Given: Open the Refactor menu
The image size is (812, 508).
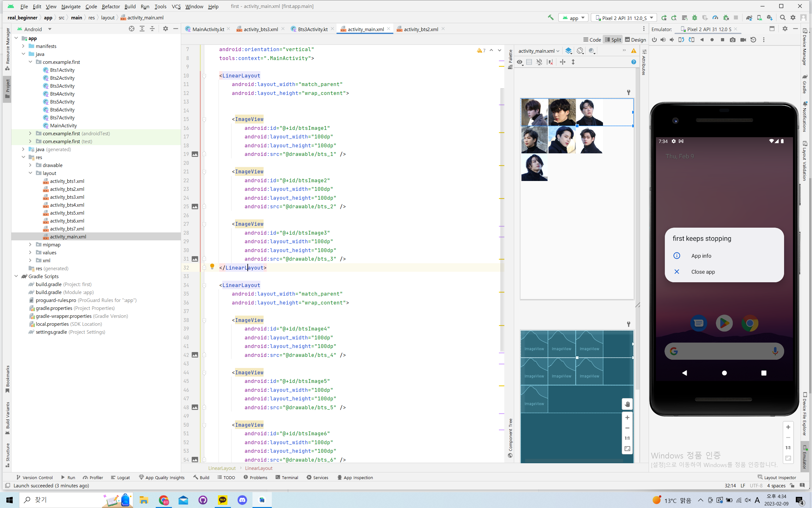Looking at the screenshot, I should tap(111, 6).
